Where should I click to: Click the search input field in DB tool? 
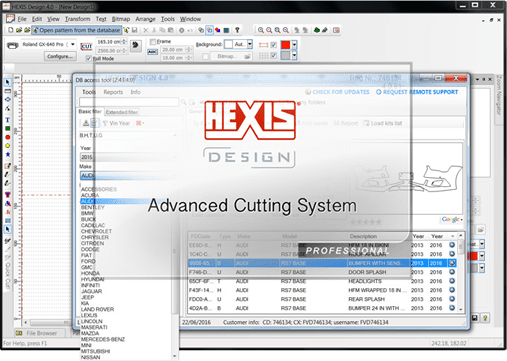pos(129,102)
